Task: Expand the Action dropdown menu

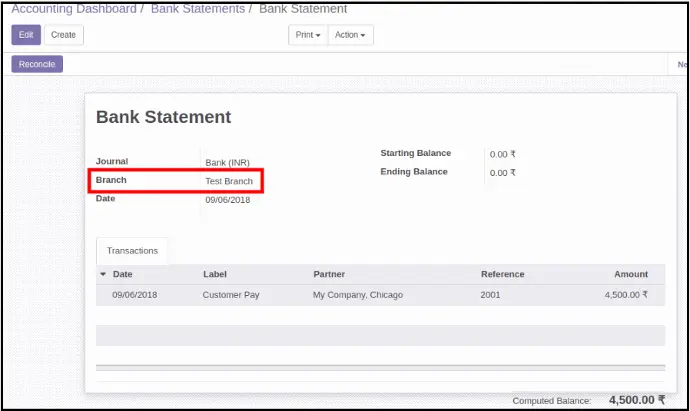Action: coord(350,35)
